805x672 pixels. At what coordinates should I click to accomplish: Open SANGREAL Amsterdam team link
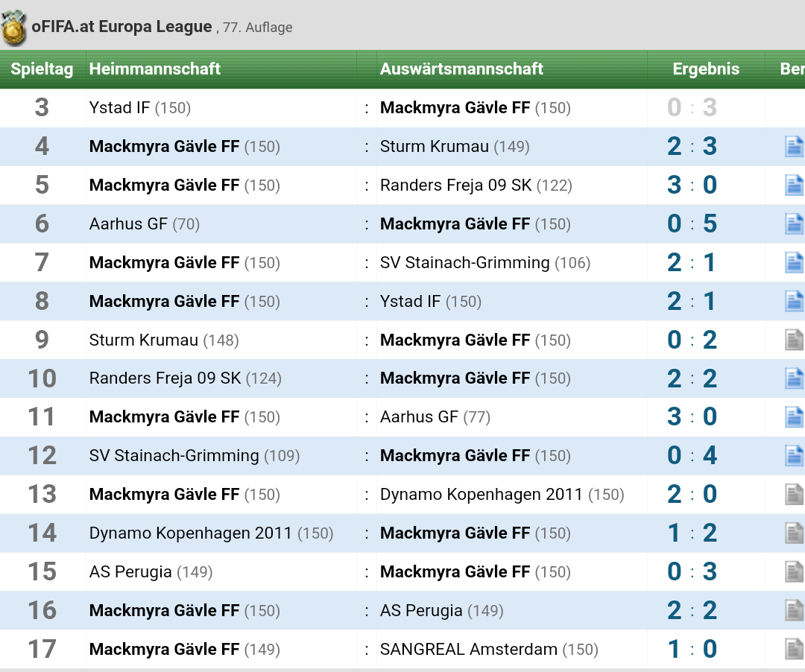tap(468, 649)
